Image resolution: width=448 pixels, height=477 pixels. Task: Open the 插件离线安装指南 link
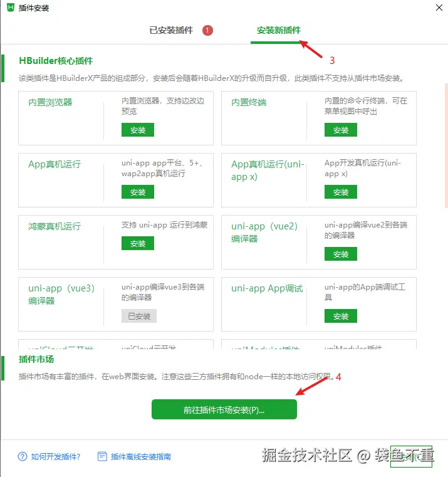[141, 456]
